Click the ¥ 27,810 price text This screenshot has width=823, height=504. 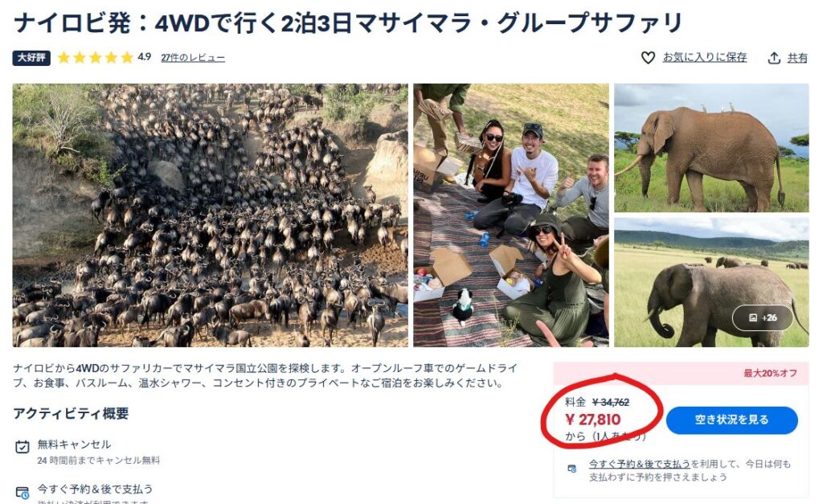pyautogui.click(x=593, y=420)
